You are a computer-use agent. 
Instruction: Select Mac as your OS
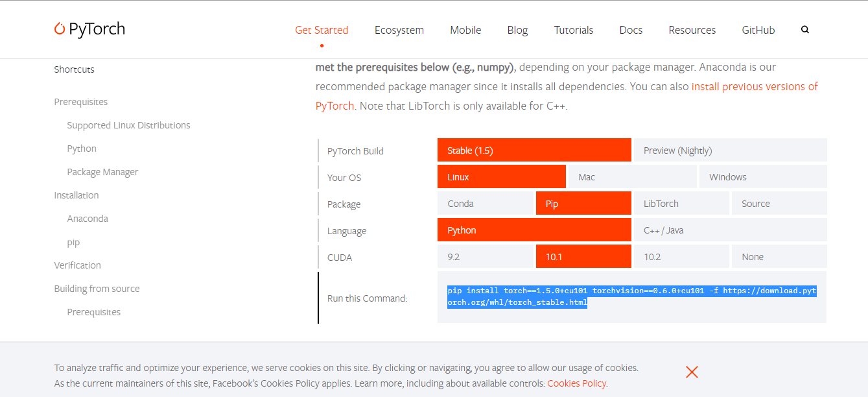(632, 176)
